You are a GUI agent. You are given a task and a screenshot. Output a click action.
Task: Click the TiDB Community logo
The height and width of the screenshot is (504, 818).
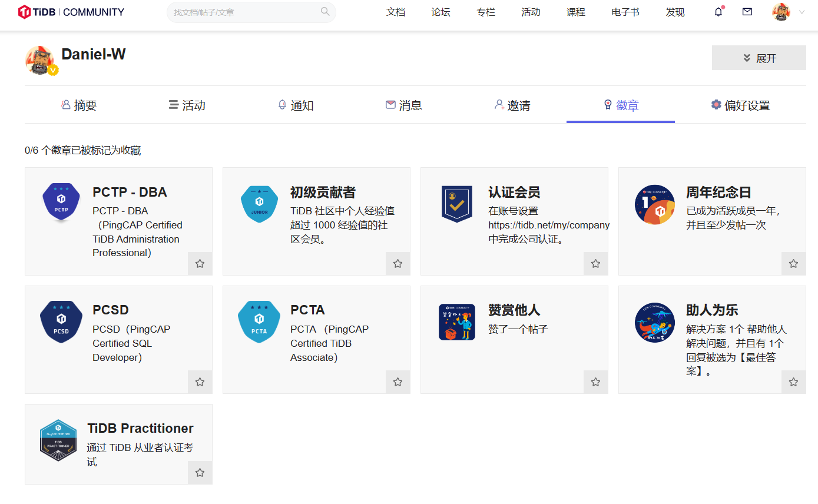[71, 12]
